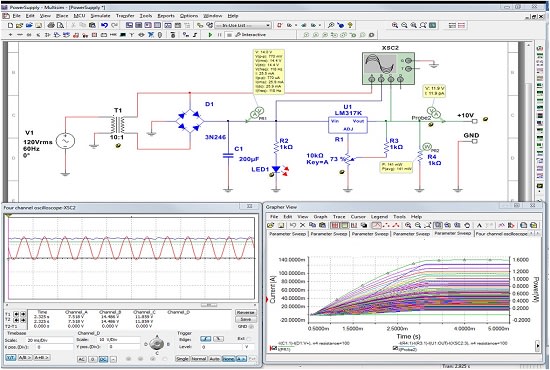Toggle grid display in Grapher toolbar
The image size is (550, 370).
335,225
